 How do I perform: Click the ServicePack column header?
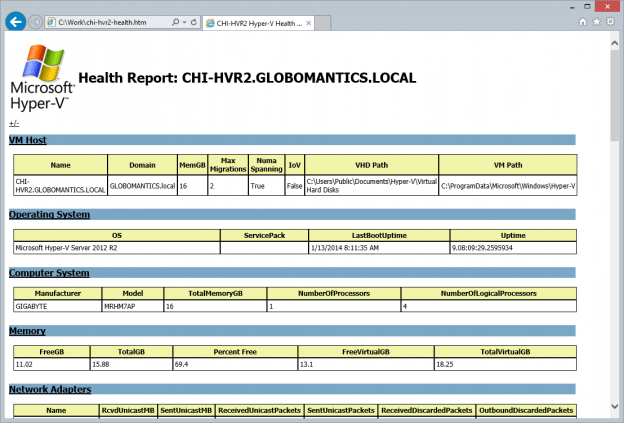[x=264, y=235]
